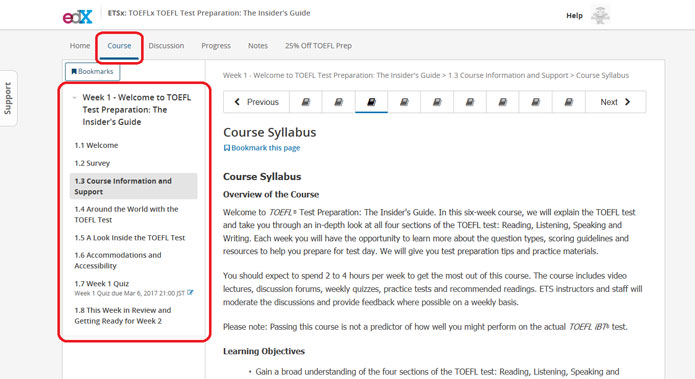The height and width of the screenshot is (379, 695).
Task: Click the breadcrumb path above the unit navigation
Action: (x=426, y=75)
